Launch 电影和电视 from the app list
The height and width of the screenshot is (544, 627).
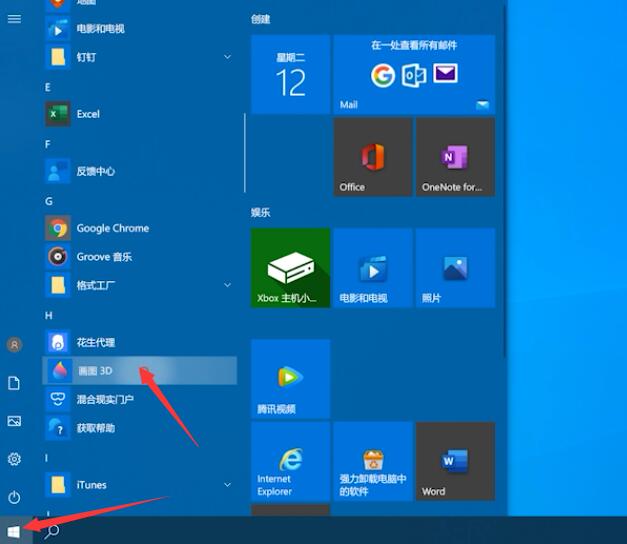139,28
